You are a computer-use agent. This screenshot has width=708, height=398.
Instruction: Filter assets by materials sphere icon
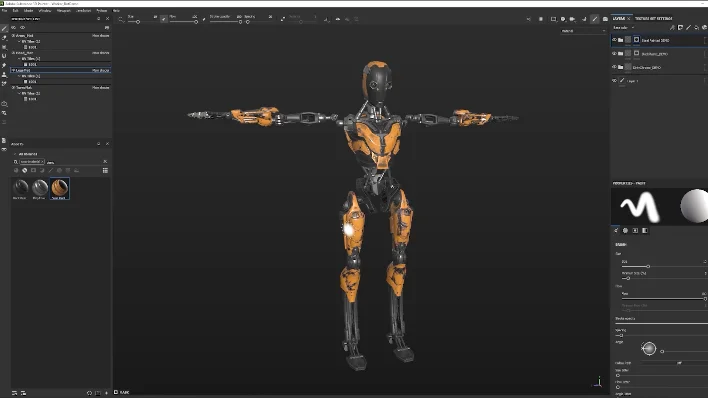[16, 170]
